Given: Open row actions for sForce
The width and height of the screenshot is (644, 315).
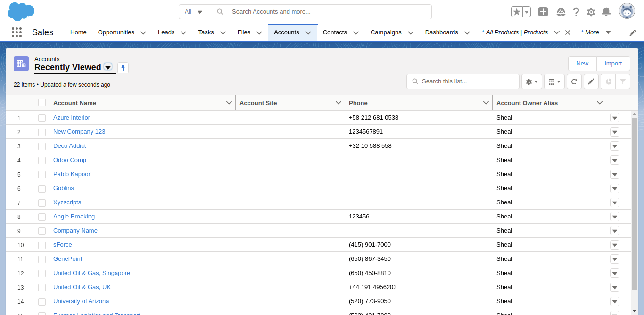Looking at the screenshot, I should pos(615,245).
